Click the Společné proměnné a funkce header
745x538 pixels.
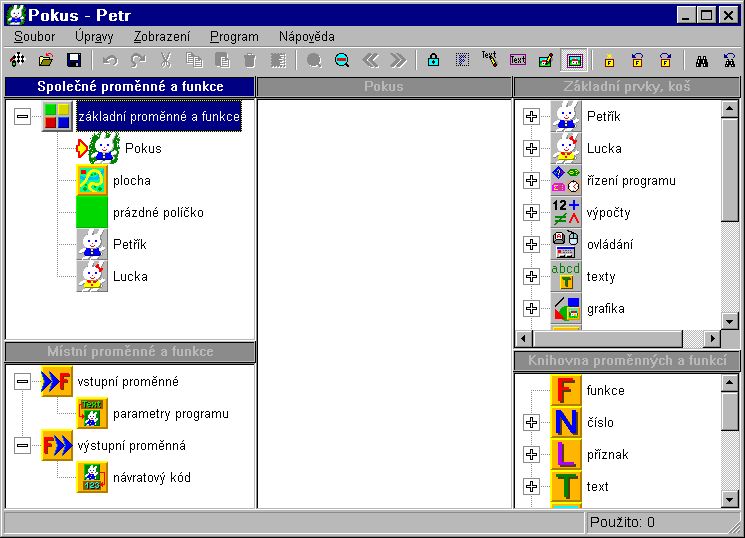[x=130, y=87]
